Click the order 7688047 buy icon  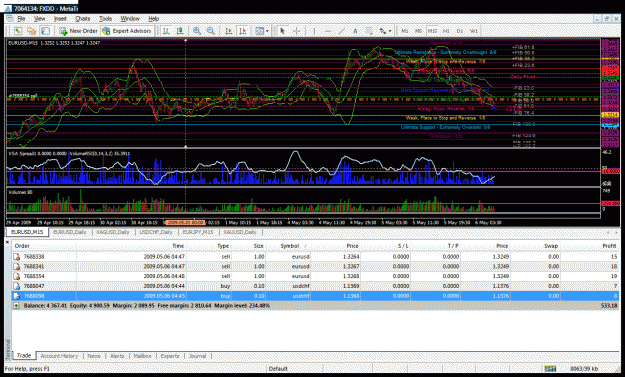17,286
